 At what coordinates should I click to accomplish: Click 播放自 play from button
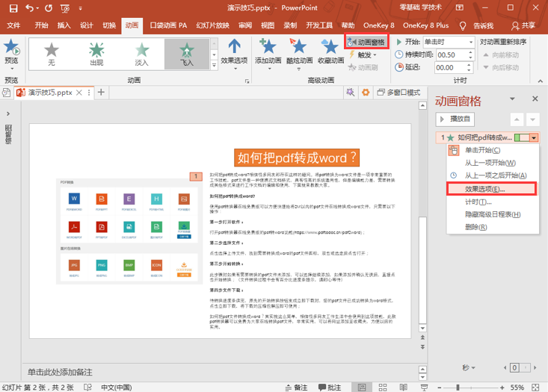tap(455, 119)
